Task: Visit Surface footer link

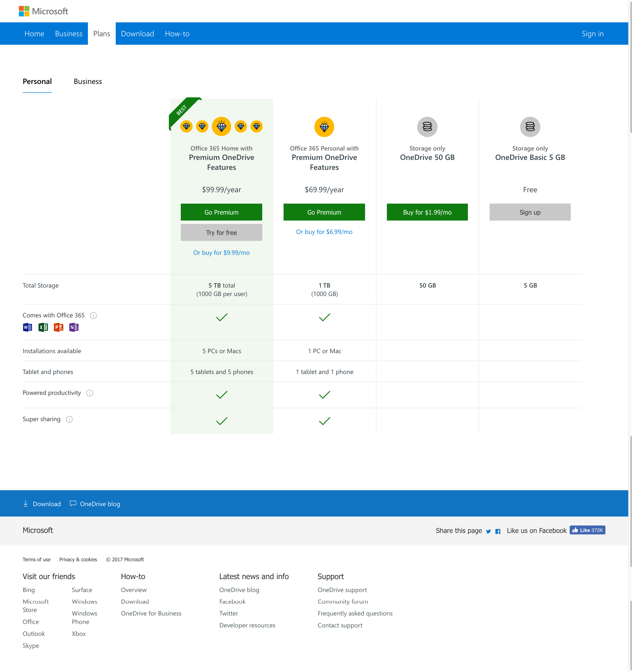Action: (82, 590)
